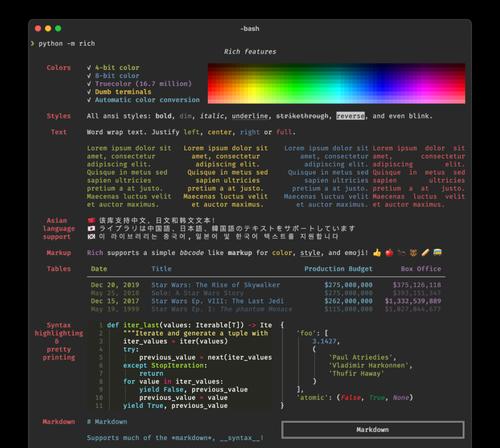Click the checkmark beside Dumb terminals
Image resolution: width=500 pixels, height=448 pixels.
coord(89,92)
